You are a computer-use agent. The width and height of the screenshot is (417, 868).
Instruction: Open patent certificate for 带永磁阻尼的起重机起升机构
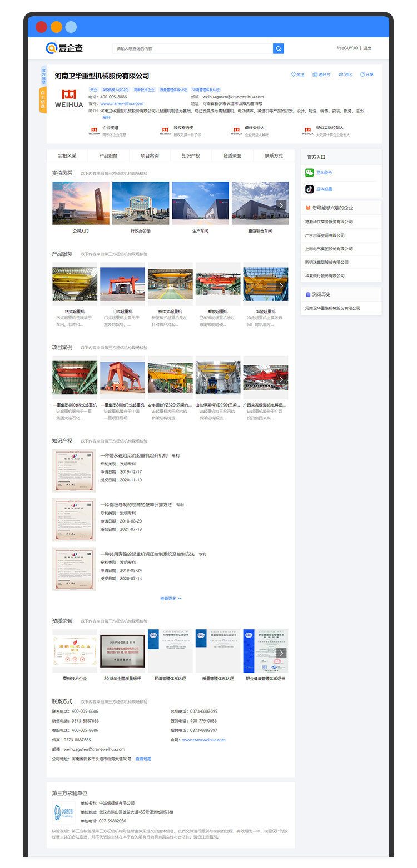74,470
